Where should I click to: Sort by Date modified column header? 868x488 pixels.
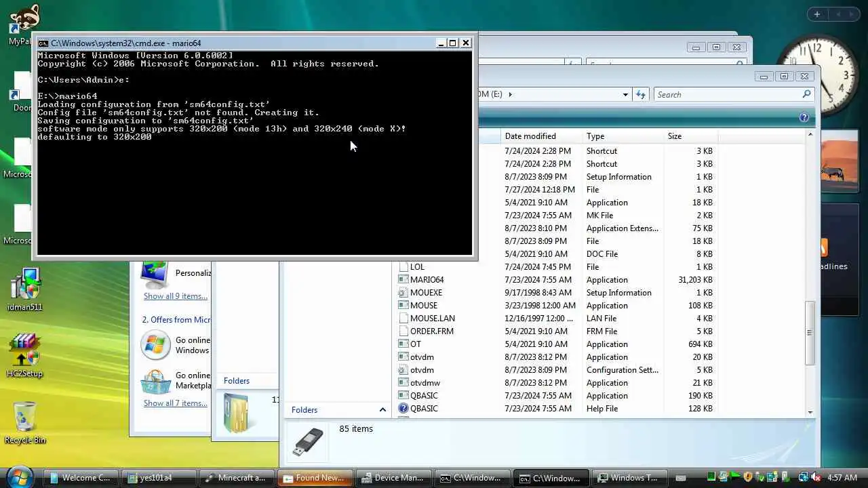(541, 136)
